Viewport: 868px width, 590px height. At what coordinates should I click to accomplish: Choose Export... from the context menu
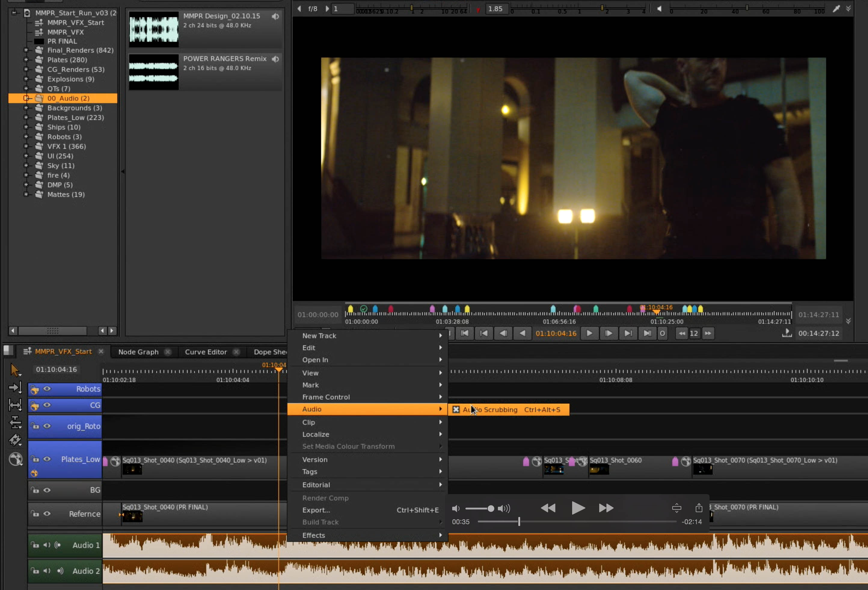tap(367, 510)
